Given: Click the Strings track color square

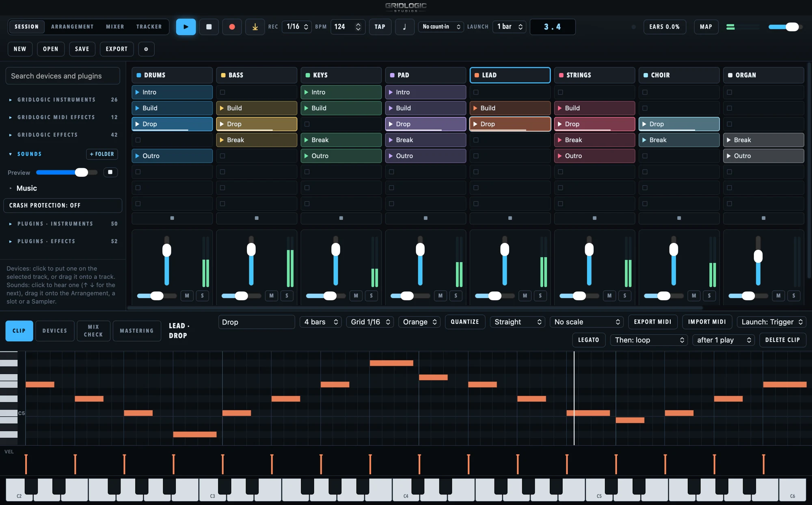Looking at the screenshot, I should pos(561,75).
